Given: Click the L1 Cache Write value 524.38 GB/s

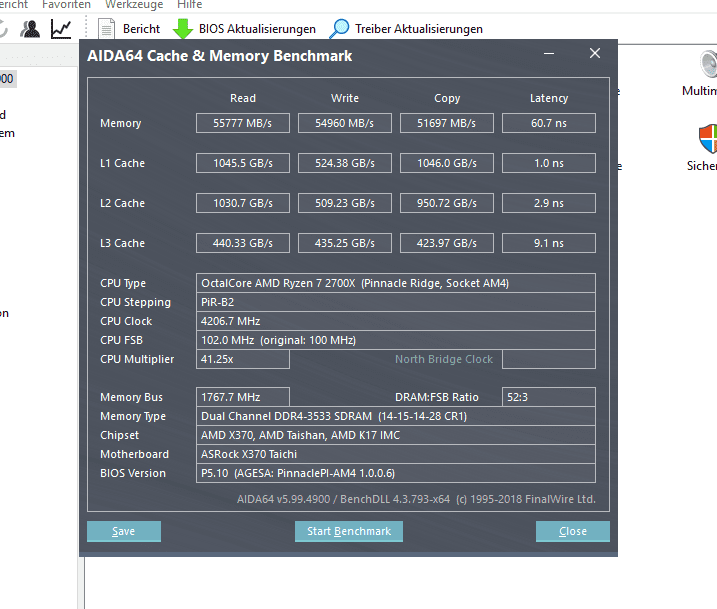Looking at the screenshot, I should click(x=345, y=163).
